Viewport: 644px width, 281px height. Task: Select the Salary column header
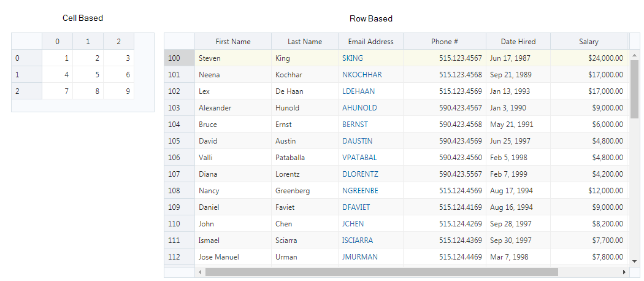tap(589, 42)
